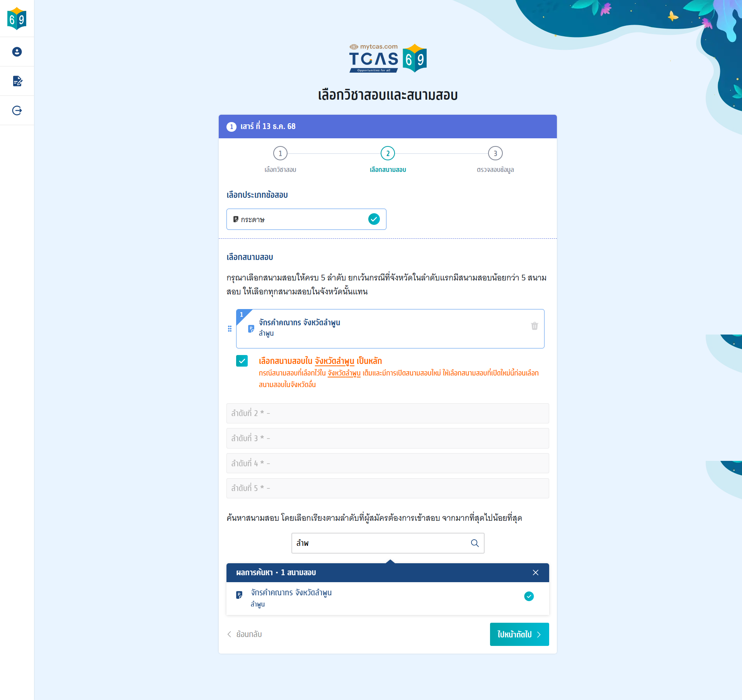The image size is (742, 700).
Task: Click the ย้อนกลับ back link
Action: click(x=245, y=634)
